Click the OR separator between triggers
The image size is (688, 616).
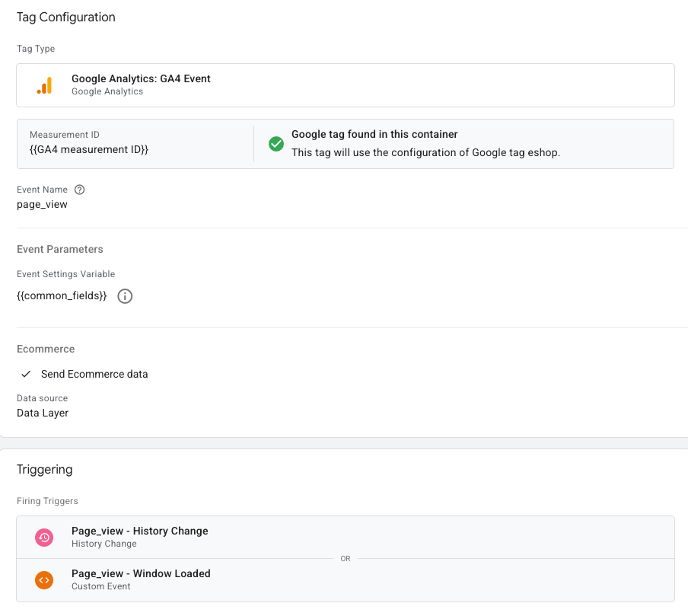[346, 559]
